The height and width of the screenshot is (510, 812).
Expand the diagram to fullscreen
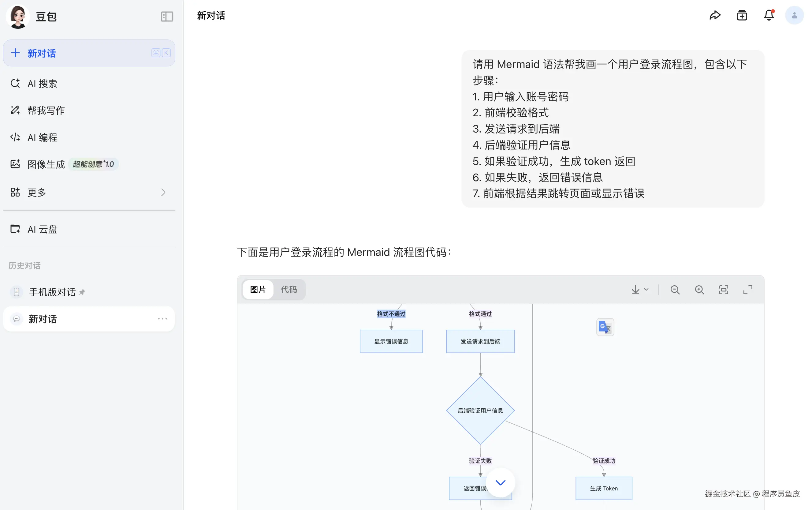coord(748,290)
